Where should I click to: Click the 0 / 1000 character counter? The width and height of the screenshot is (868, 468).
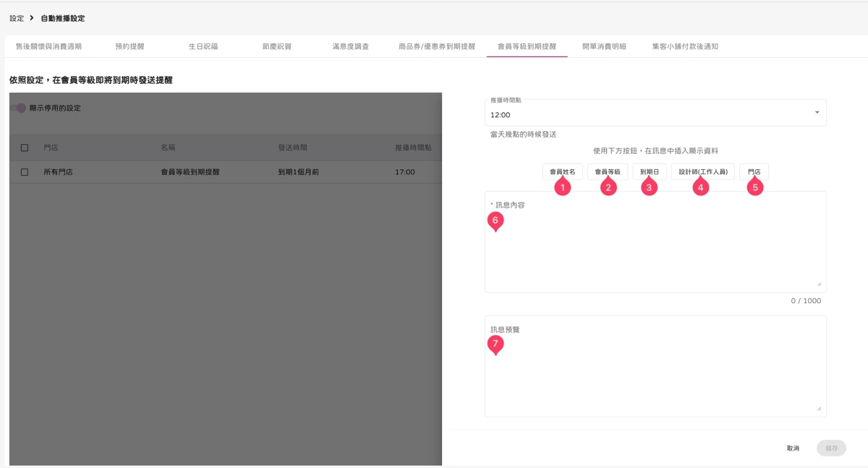click(x=806, y=301)
